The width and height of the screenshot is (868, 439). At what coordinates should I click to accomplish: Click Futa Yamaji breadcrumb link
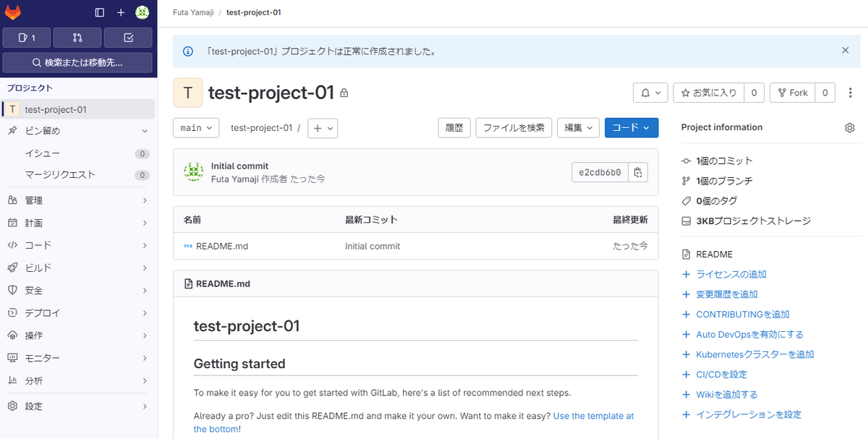[192, 13]
